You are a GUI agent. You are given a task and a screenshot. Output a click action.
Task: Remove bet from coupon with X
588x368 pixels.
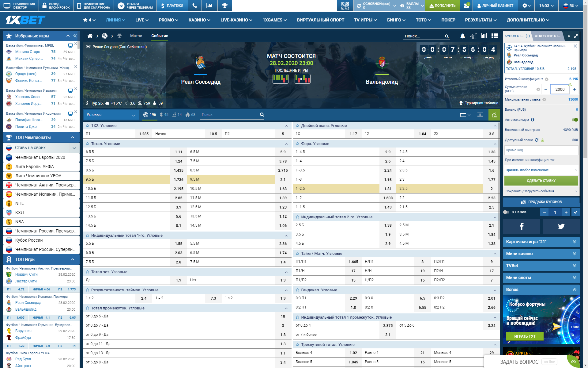click(x=575, y=46)
